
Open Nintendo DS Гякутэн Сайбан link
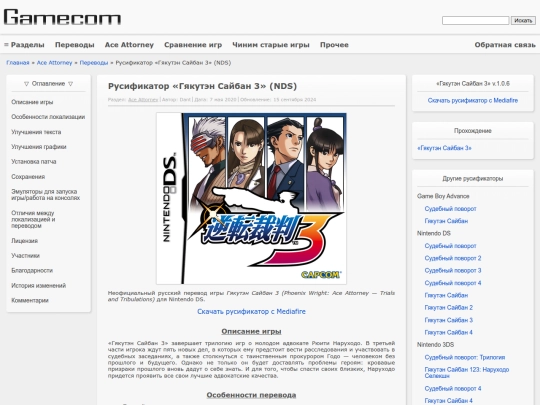point(446,295)
